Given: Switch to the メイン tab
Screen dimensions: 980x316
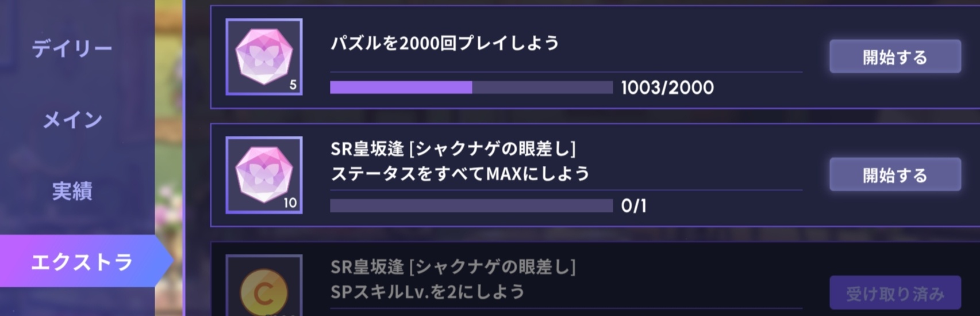Looking at the screenshot, I should [x=72, y=120].
